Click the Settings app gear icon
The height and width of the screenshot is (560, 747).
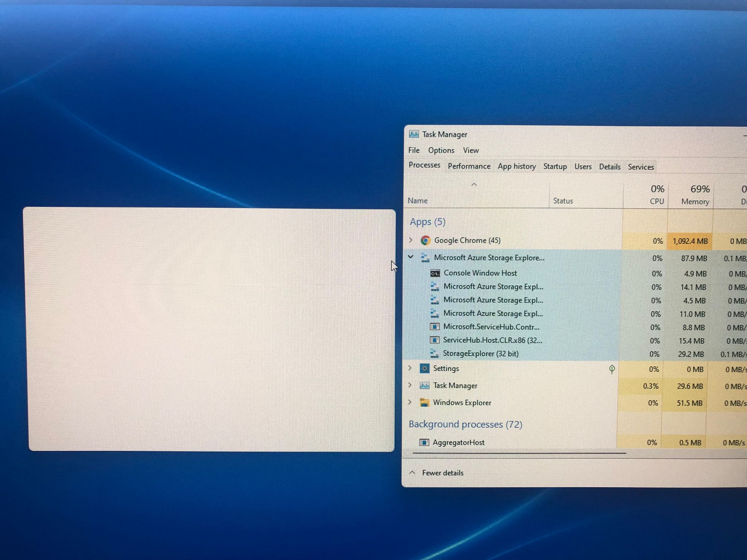pyautogui.click(x=424, y=369)
